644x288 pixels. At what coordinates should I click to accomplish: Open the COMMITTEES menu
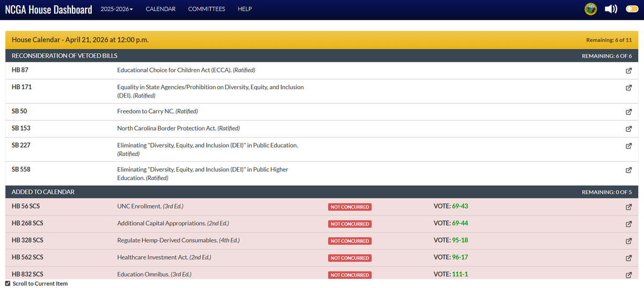pyautogui.click(x=207, y=9)
